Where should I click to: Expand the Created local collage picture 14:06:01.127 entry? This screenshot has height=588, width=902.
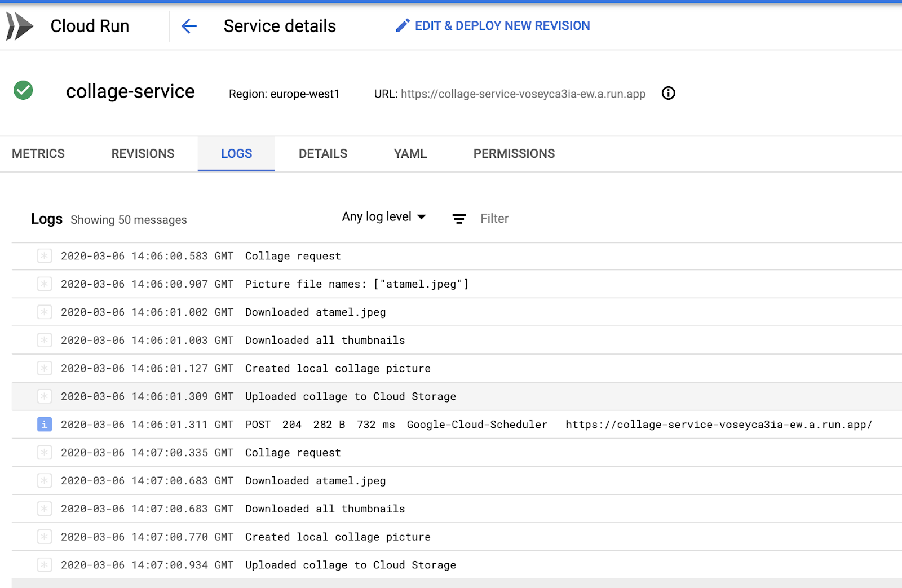(x=337, y=369)
